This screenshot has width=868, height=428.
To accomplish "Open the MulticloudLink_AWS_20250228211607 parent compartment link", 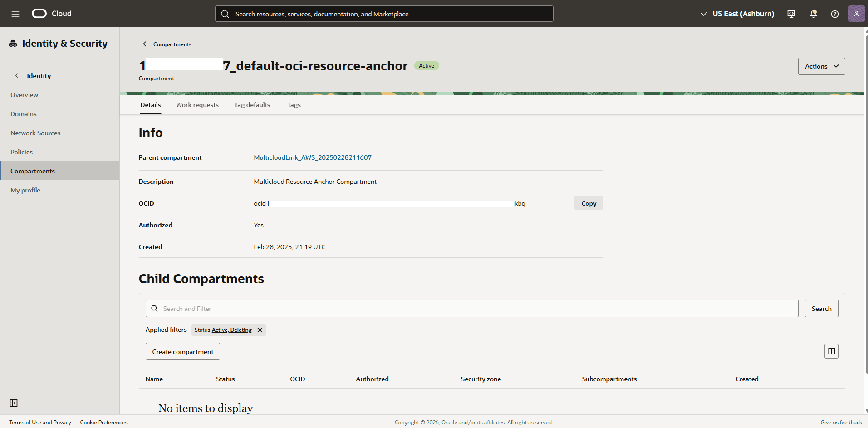I will pos(313,157).
